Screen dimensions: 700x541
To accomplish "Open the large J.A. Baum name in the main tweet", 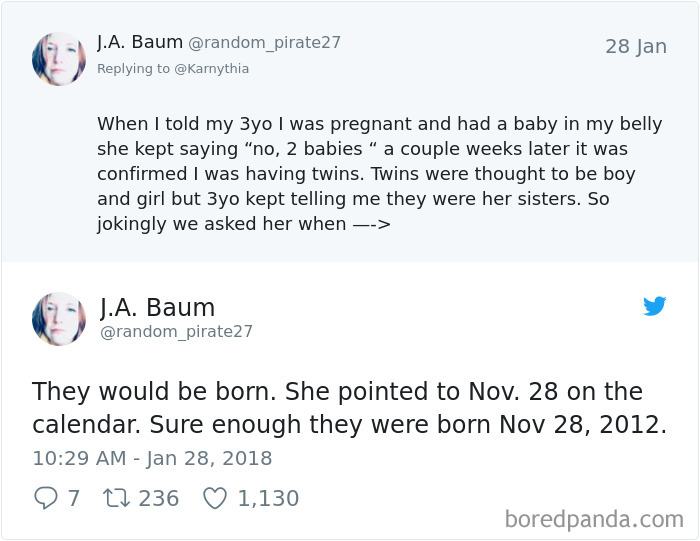I will click(x=157, y=307).
